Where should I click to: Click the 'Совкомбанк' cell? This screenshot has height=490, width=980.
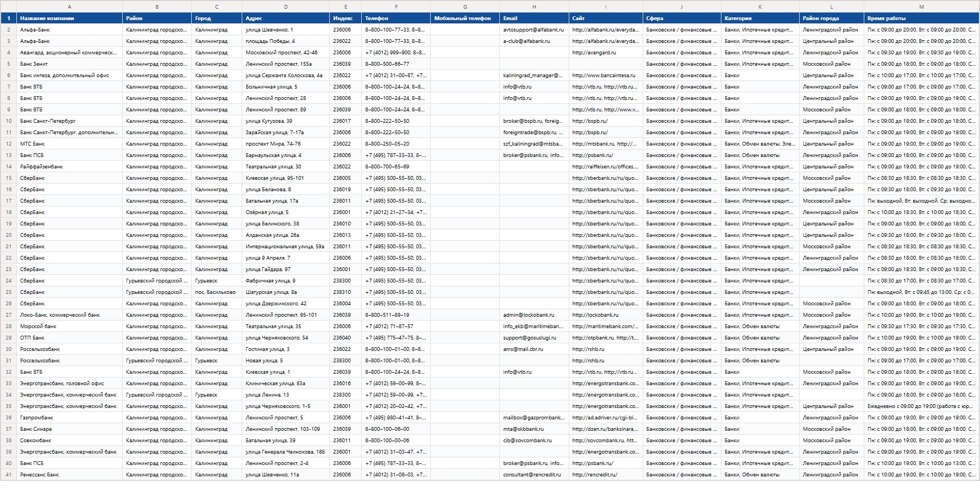70,441
